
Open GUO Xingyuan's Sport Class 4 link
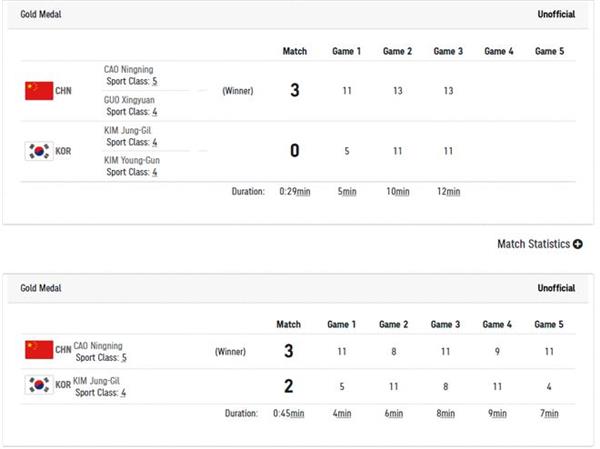(153, 113)
